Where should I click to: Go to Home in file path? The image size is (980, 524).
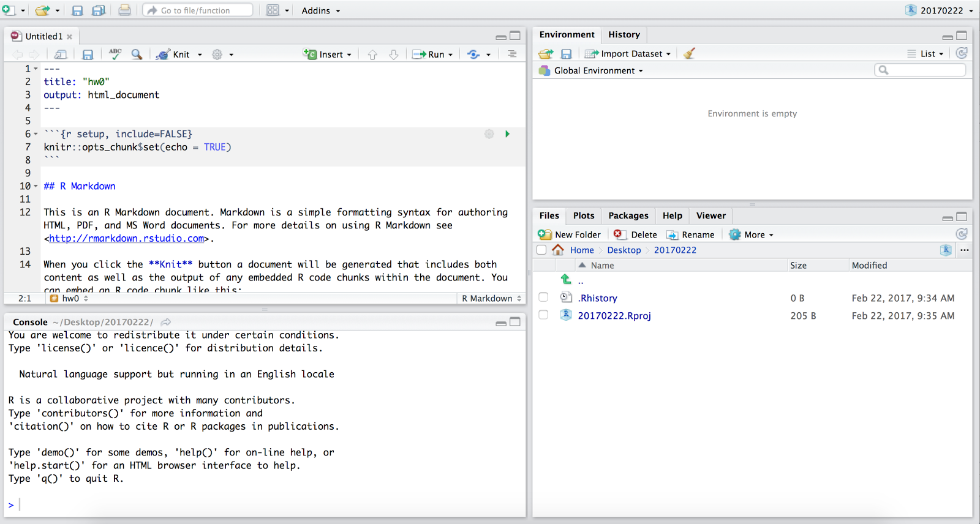pos(582,250)
